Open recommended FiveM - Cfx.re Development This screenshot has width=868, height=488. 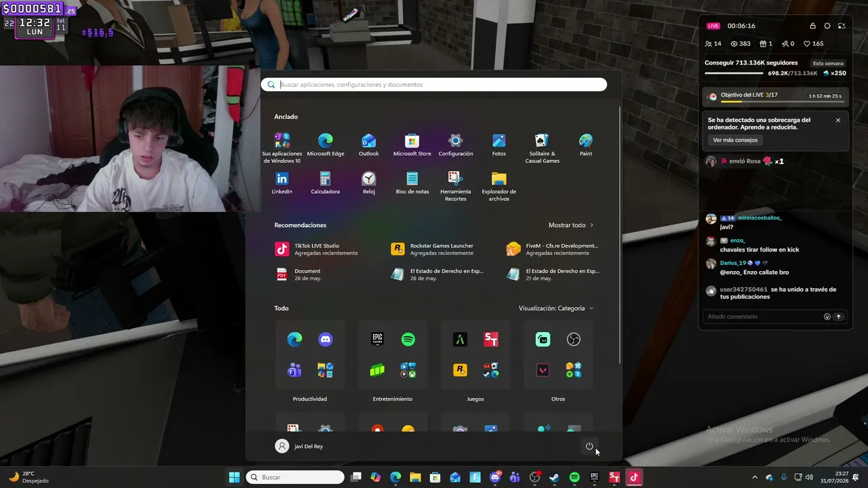[553, 249]
